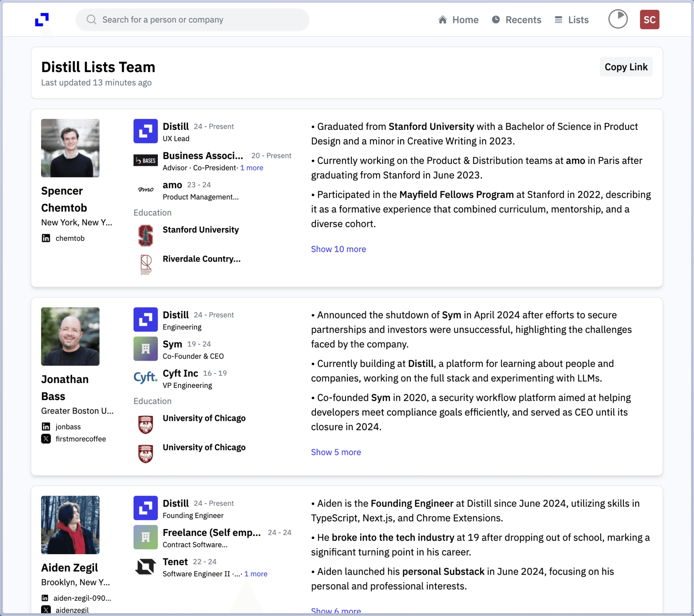
Task: Open Lists in the navigation
Action: [572, 20]
